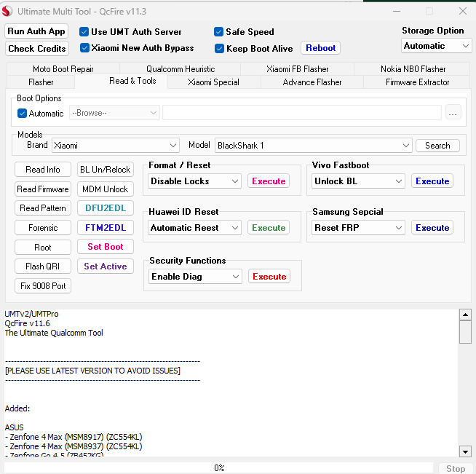Click the log scrollbar down arrow
This screenshot has height=474, width=476.
click(465, 451)
